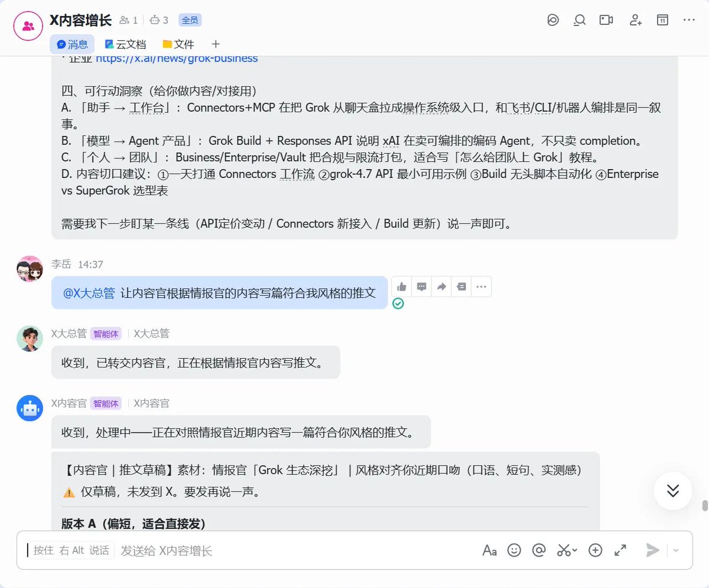Viewport: 709px width, 588px height.
Task: Open the X内容增长 group avatar
Action: pyautogui.click(x=28, y=26)
